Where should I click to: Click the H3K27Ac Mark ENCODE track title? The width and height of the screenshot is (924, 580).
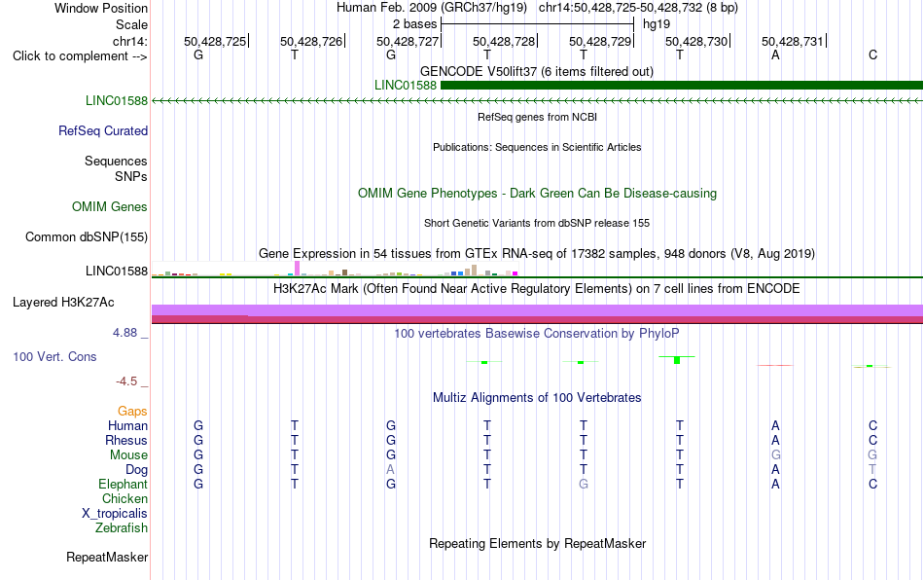click(536, 289)
